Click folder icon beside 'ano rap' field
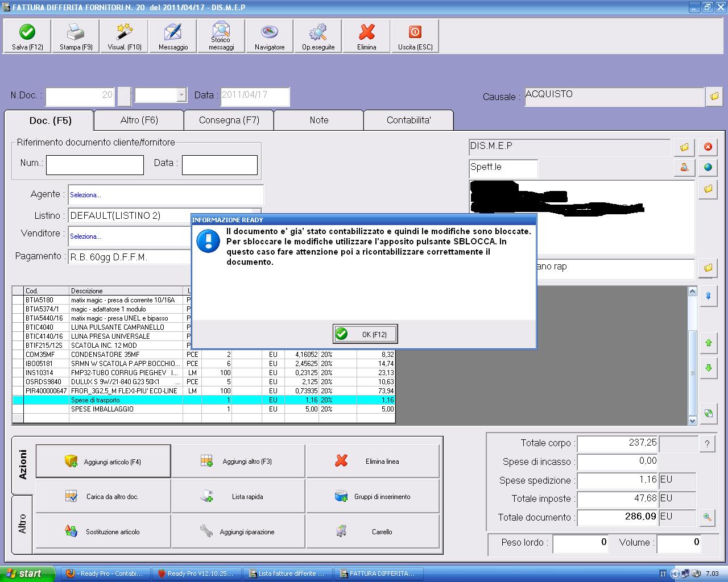The width and height of the screenshot is (728, 582). tap(708, 267)
